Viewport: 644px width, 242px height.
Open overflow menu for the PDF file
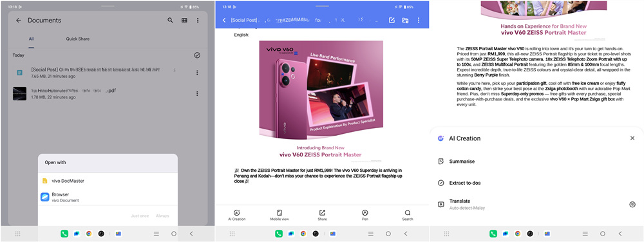(x=197, y=93)
